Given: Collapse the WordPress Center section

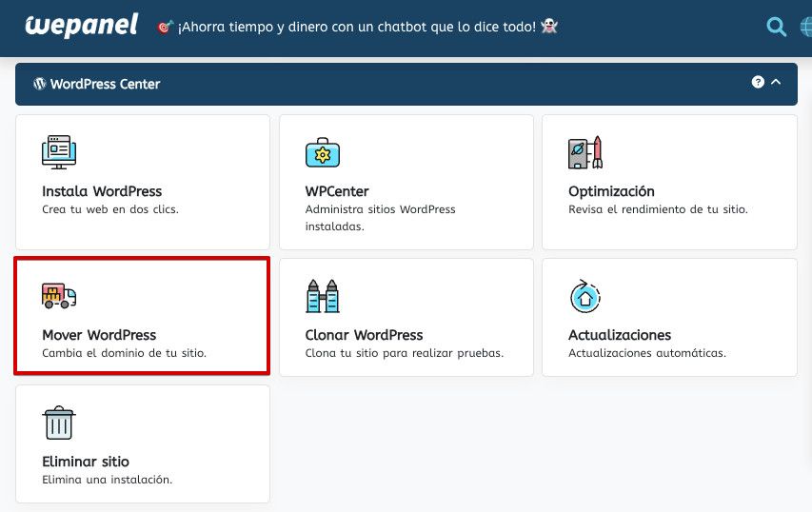Looking at the screenshot, I should (x=776, y=82).
